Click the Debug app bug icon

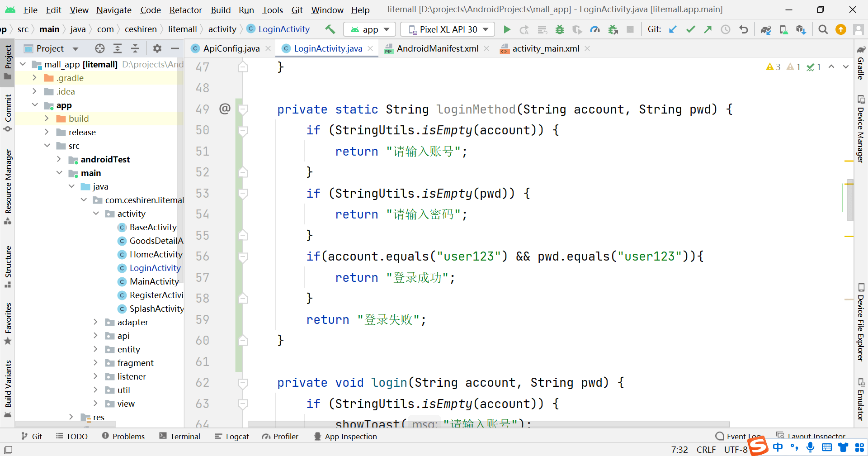coord(560,29)
